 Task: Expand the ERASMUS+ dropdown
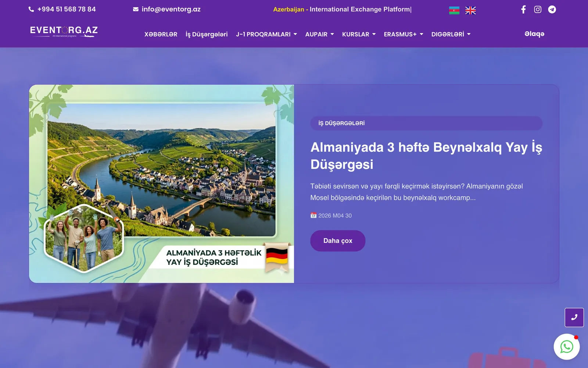(404, 34)
